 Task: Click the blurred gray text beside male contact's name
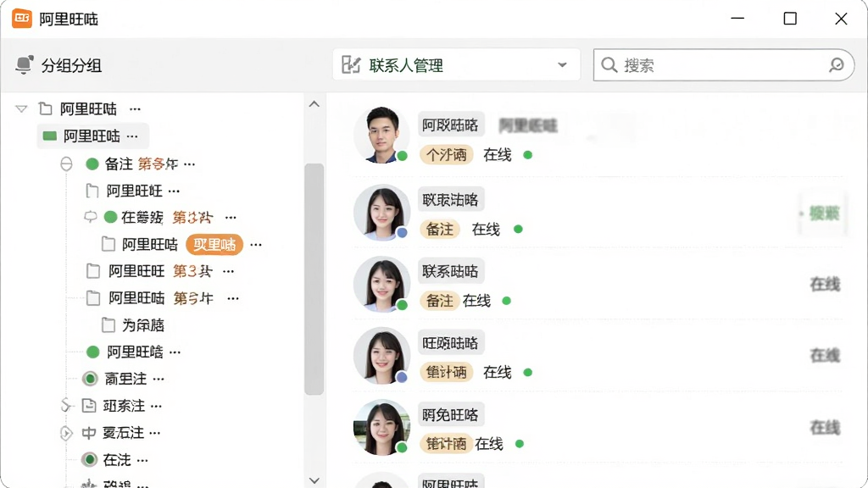click(527, 125)
